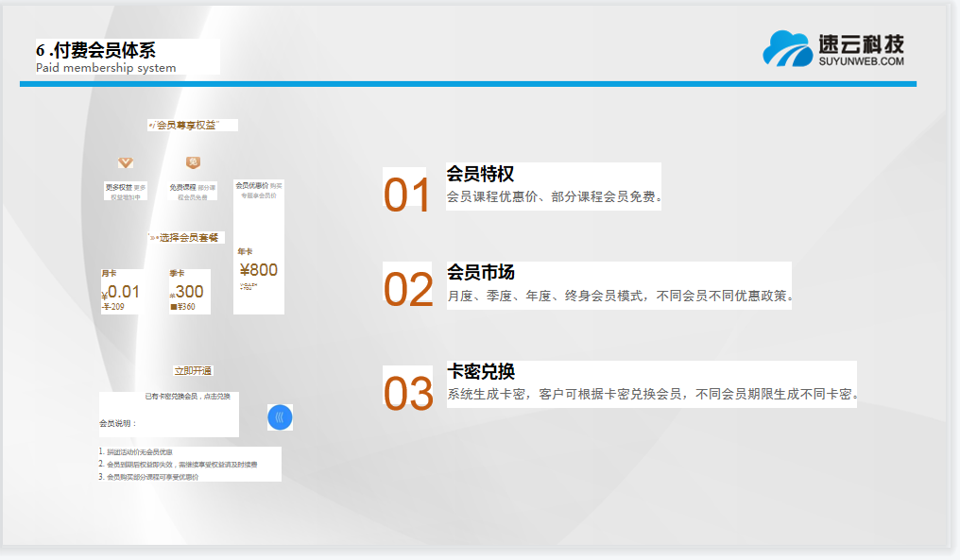Click the orange 02 number marker

pos(407,289)
